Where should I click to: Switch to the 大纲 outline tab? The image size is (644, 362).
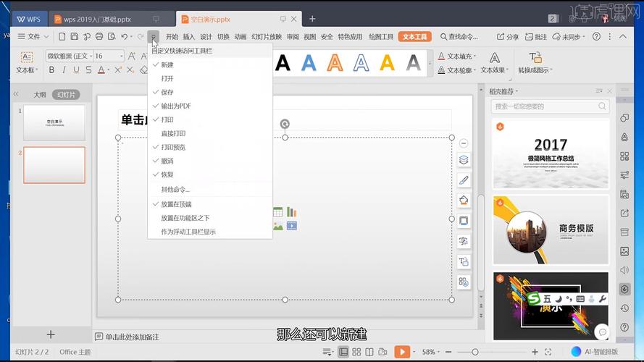click(40, 94)
